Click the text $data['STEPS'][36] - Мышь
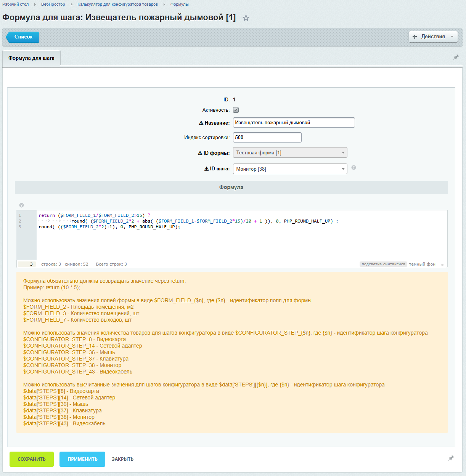Viewport: 466px width, 476px height. tap(56, 404)
